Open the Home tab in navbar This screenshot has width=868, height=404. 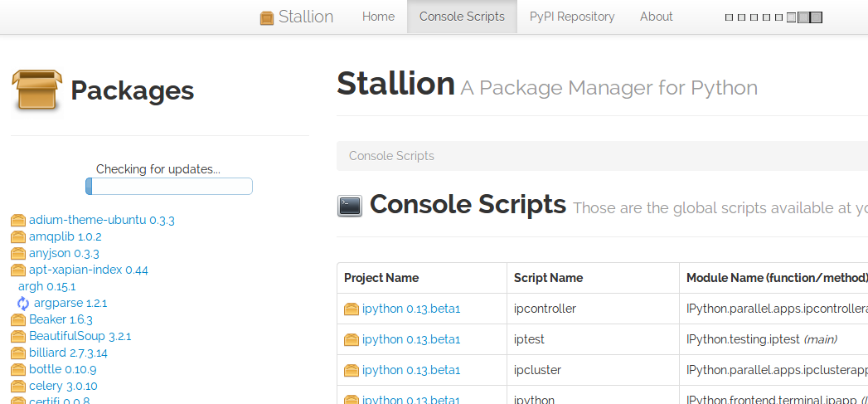[378, 17]
